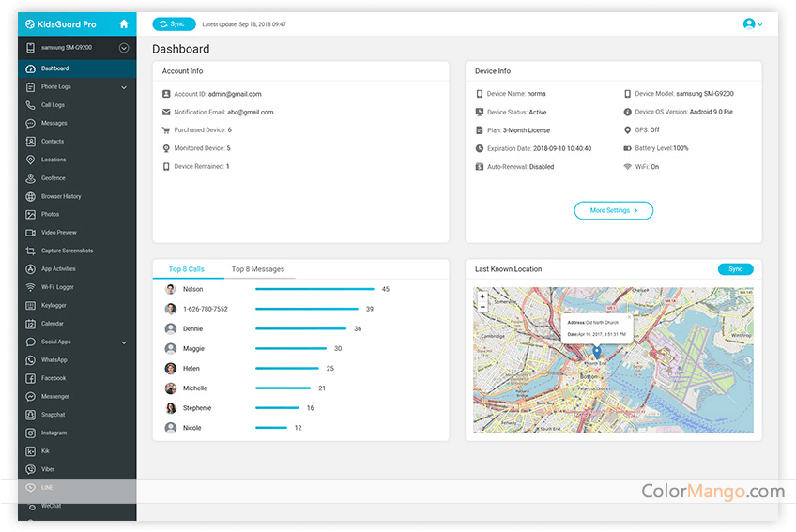796x532 pixels.
Task: Open the Browser History globe icon
Action: (x=30, y=196)
